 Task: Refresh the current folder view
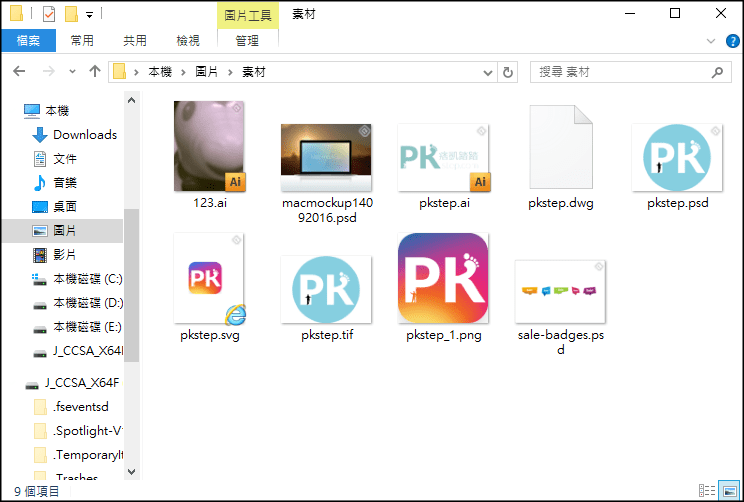tap(508, 72)
